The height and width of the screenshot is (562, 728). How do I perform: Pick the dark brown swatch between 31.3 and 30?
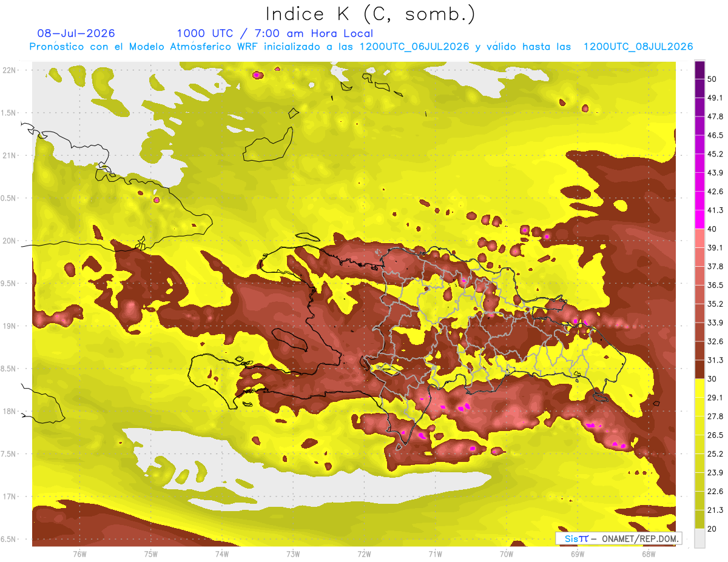(699, 370)
